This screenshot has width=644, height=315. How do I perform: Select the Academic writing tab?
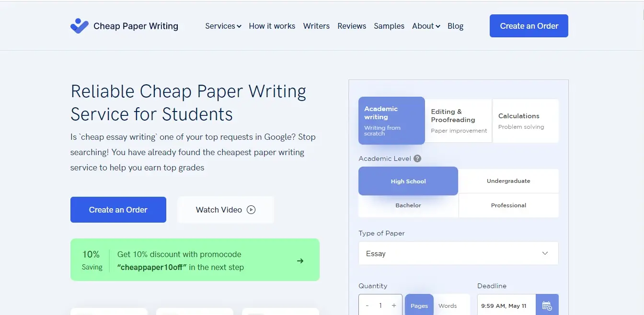[391, 121]
